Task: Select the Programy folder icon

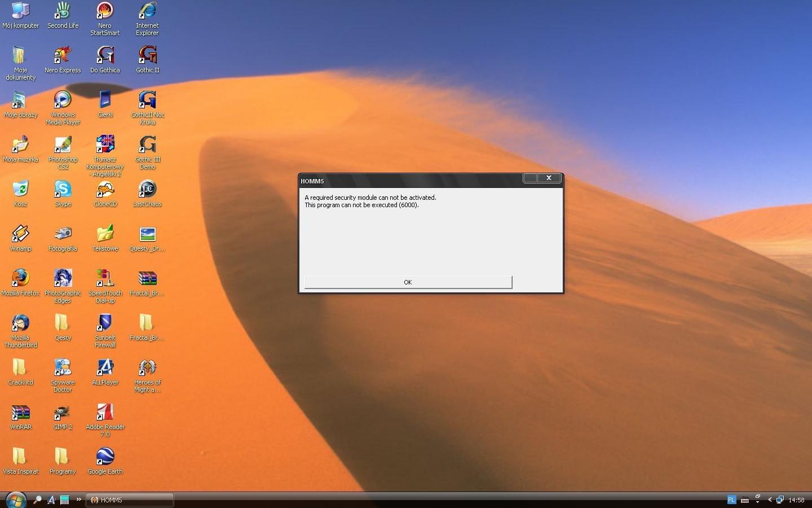Action: click(x=63, y=461)
